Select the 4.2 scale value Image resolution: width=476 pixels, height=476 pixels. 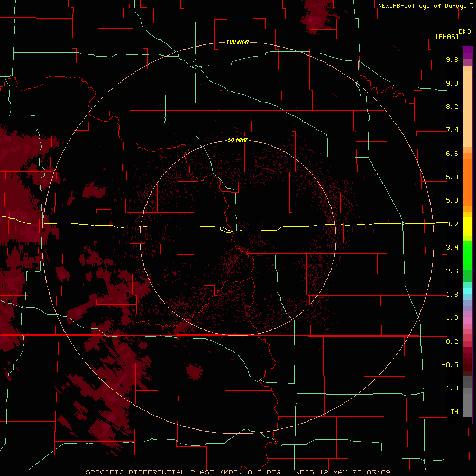(452, 224)
